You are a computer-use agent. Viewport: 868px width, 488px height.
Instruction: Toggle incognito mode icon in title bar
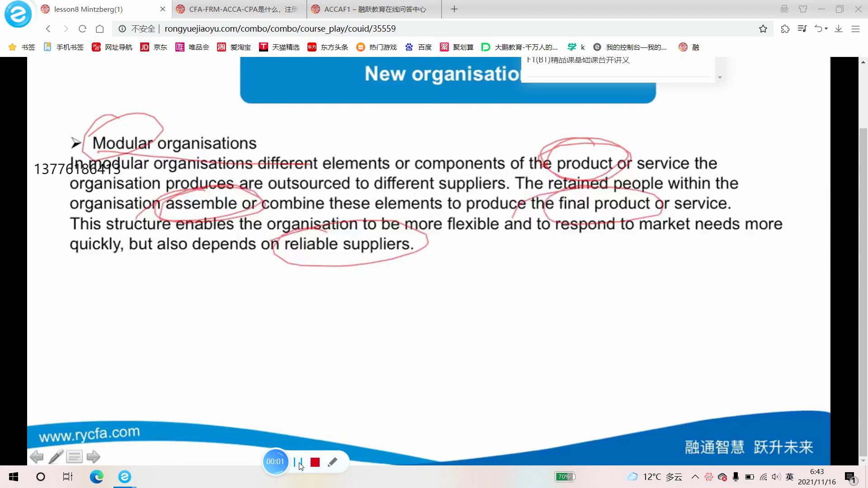pos(784,9)
